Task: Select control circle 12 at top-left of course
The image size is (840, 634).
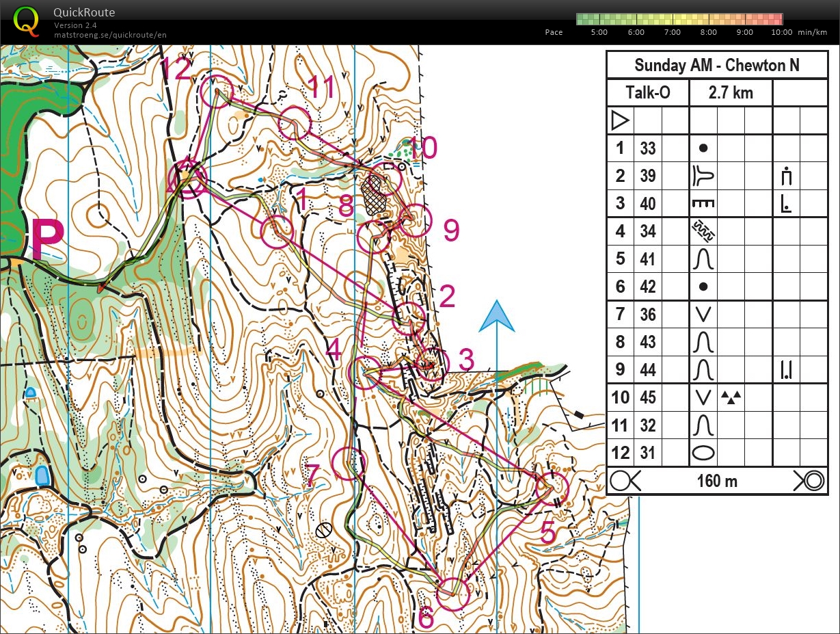Action: [217, 92]
